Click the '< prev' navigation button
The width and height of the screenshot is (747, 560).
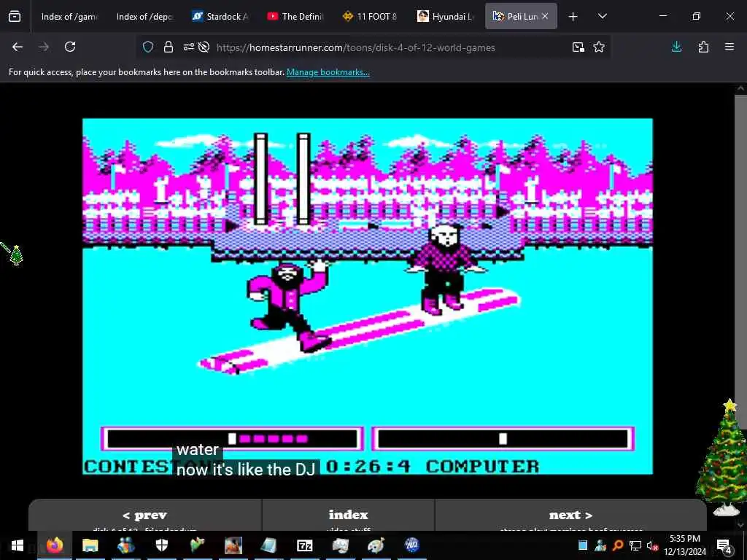144,516
